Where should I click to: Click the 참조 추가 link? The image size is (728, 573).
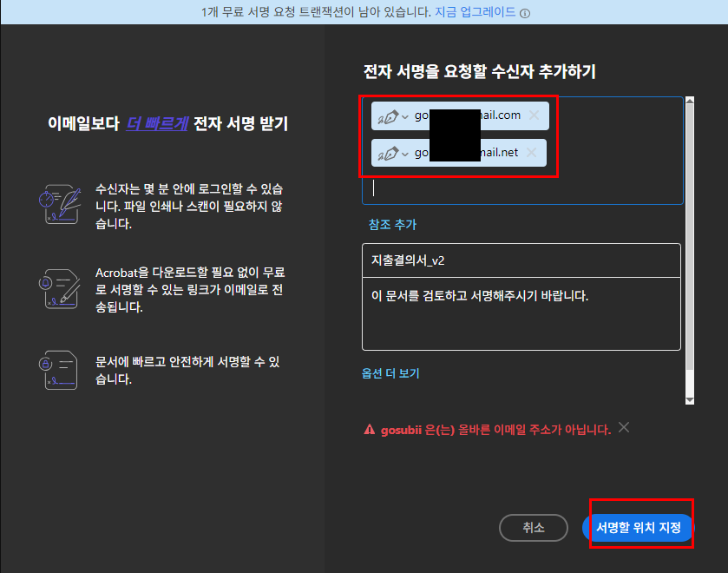coord(392,225)
